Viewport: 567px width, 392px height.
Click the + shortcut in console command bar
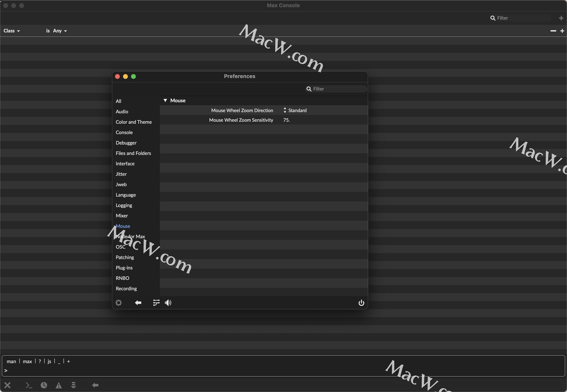pos(69,361)
